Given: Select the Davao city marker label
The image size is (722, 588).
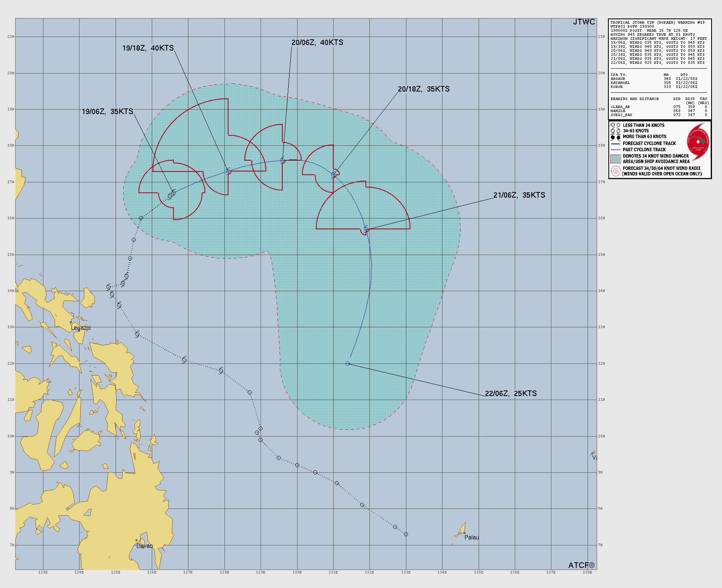Looking at the screenshot, I should (x=145, y=546).
